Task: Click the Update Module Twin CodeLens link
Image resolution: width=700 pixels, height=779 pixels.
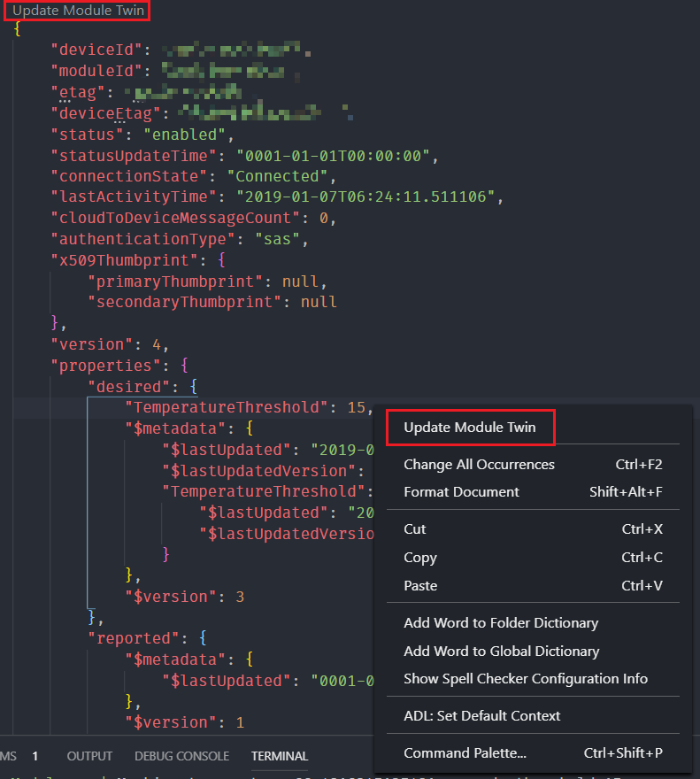Action: pos(76,11)
